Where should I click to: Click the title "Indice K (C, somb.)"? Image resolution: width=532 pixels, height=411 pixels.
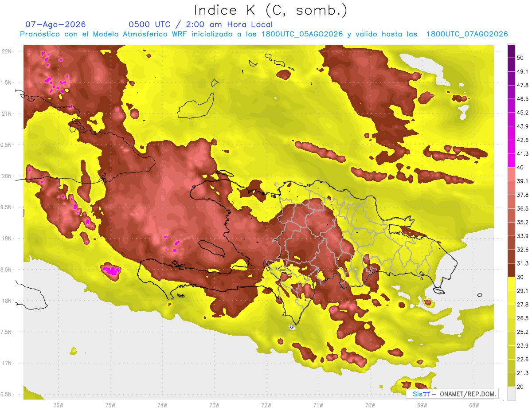(x=271, y=10)
